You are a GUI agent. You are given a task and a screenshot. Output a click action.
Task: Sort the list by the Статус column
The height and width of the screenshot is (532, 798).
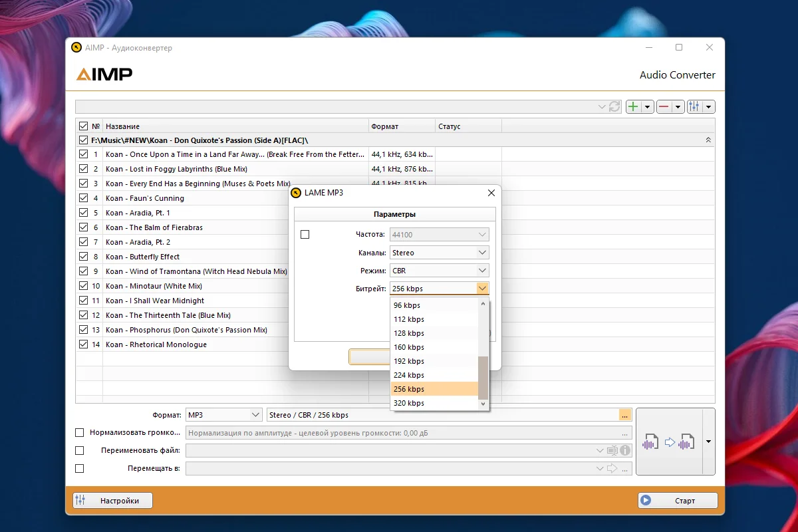coord(468,126)
